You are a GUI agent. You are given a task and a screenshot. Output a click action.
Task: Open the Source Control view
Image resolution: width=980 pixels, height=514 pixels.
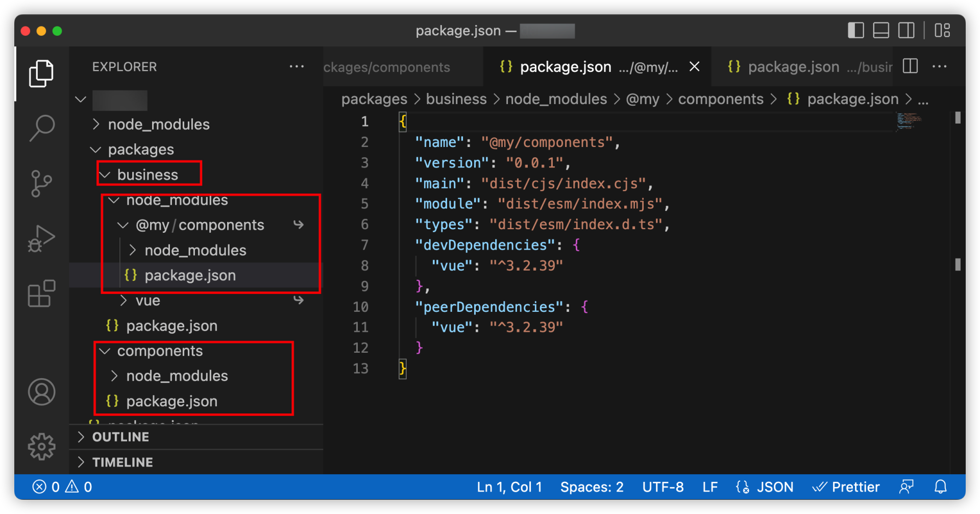(x=41, y=183)
